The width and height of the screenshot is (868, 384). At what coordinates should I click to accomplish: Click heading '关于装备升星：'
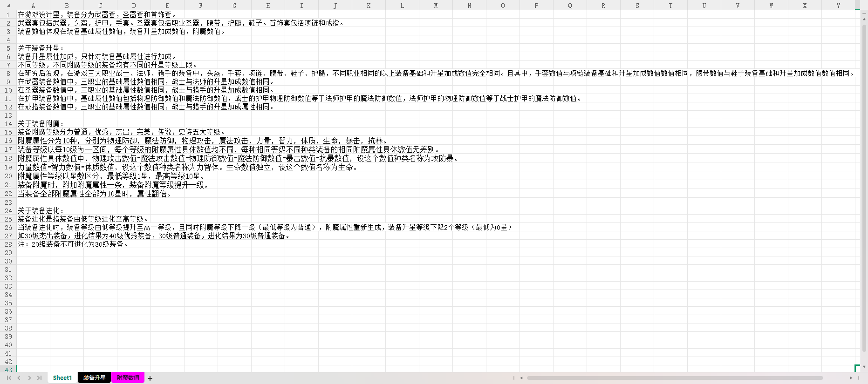[x=41, y=48]
